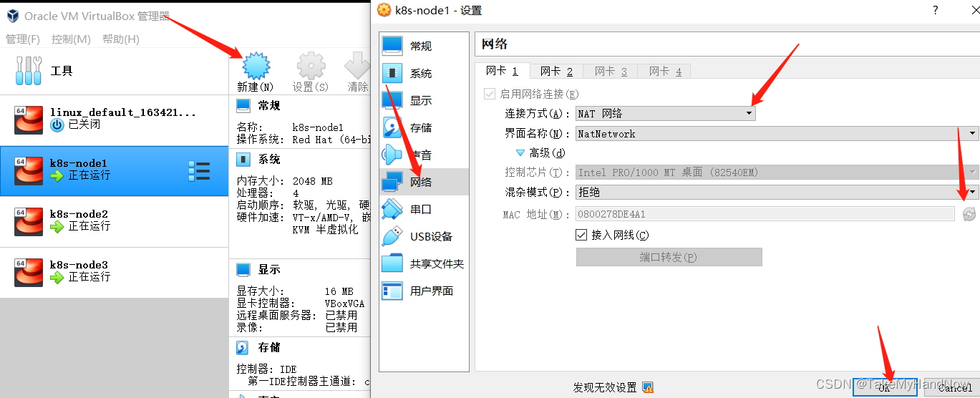This screenshot has height=398, width=980.
Task: Click the 端口转发 button
Action: [x=669, y=257]
